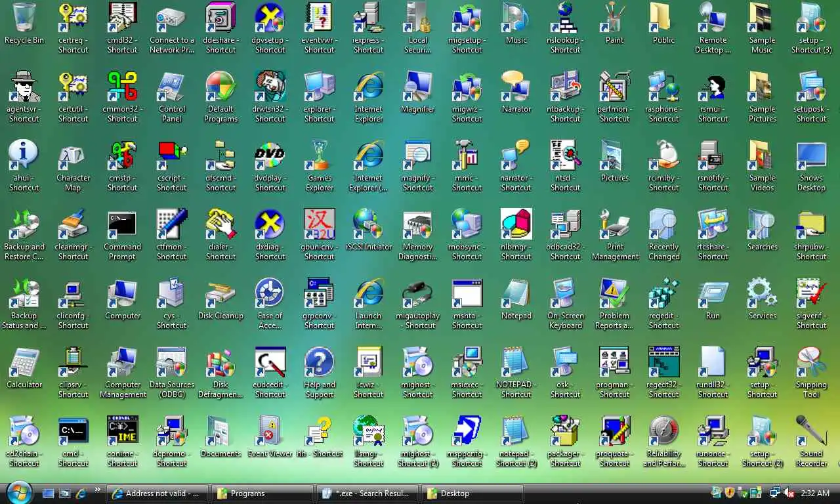Switch to the Address not valid window
The image size is (840, 504).
pyautogui.click(x=158, y=493)
